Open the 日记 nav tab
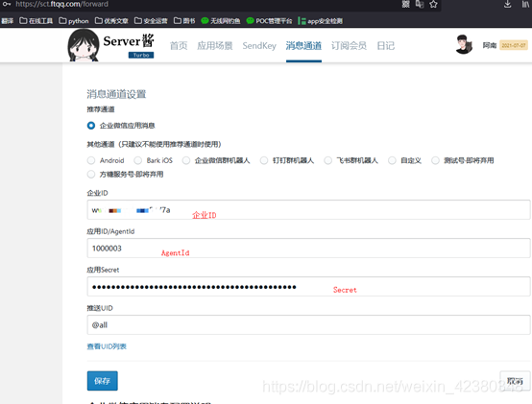The height and width of the screenshot is (404, 532). pos(386,46)
